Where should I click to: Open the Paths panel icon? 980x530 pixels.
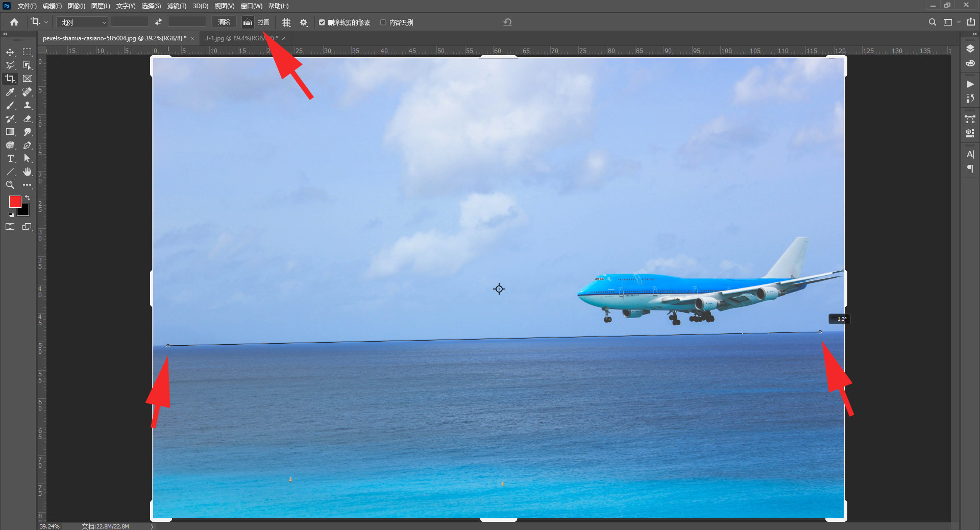tap(970, 119)
